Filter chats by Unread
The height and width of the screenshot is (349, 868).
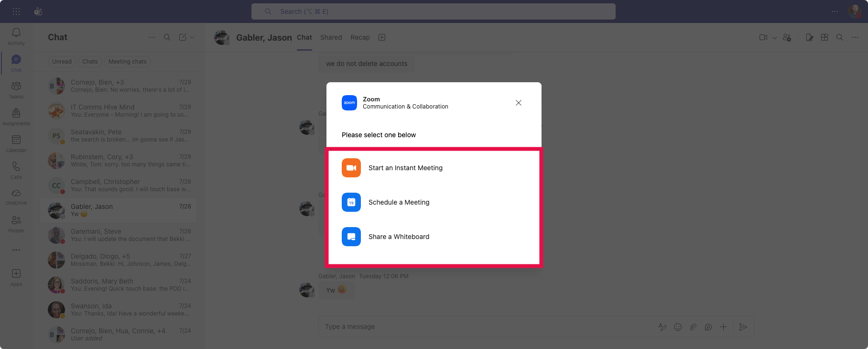tap(62, 62)
